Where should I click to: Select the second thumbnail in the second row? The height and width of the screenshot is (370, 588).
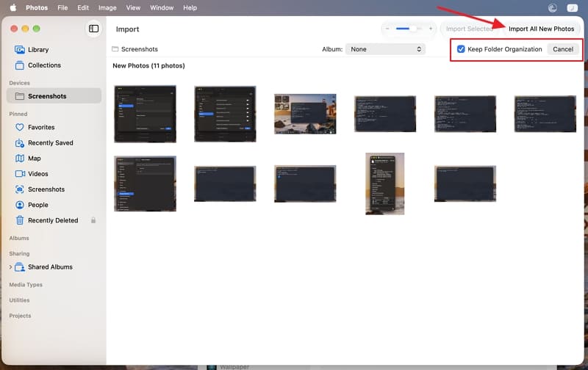click(x=225, y=184)
